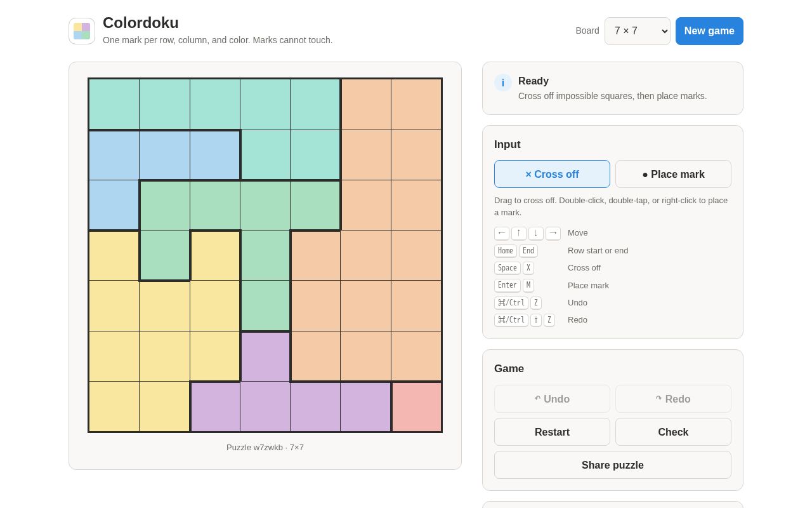Screen dimensions: 812x508
Task: Click the M key hint for Place mark
Action: pos(528,286)
